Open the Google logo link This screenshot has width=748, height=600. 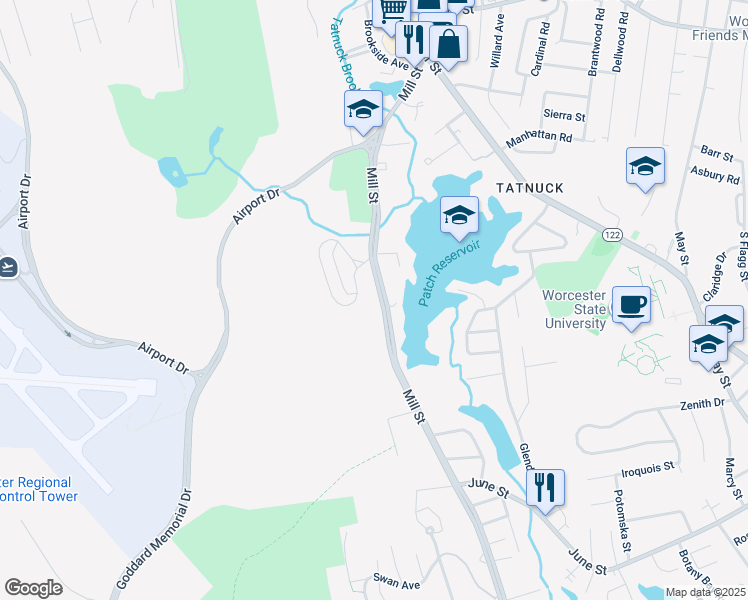point(33,588)
